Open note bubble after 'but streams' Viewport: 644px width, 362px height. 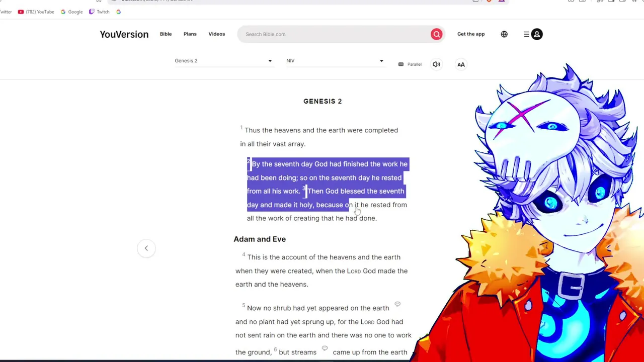(x=325, y=348)
